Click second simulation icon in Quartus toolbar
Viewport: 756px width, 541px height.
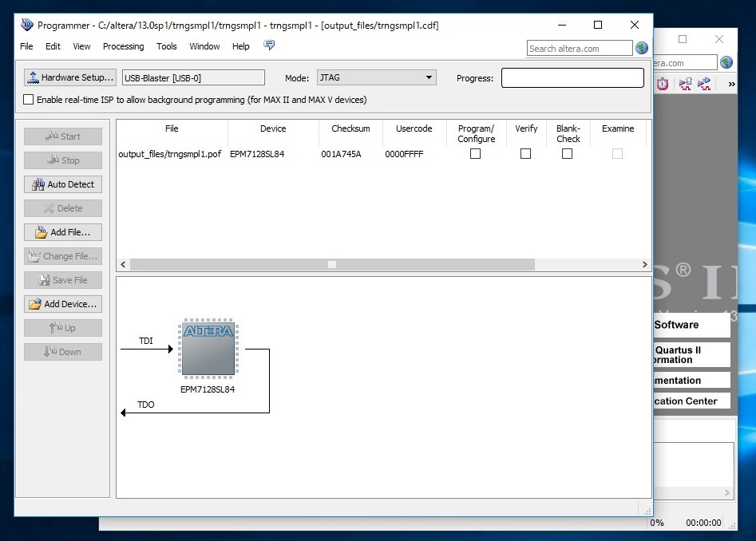tap(704, 84)
